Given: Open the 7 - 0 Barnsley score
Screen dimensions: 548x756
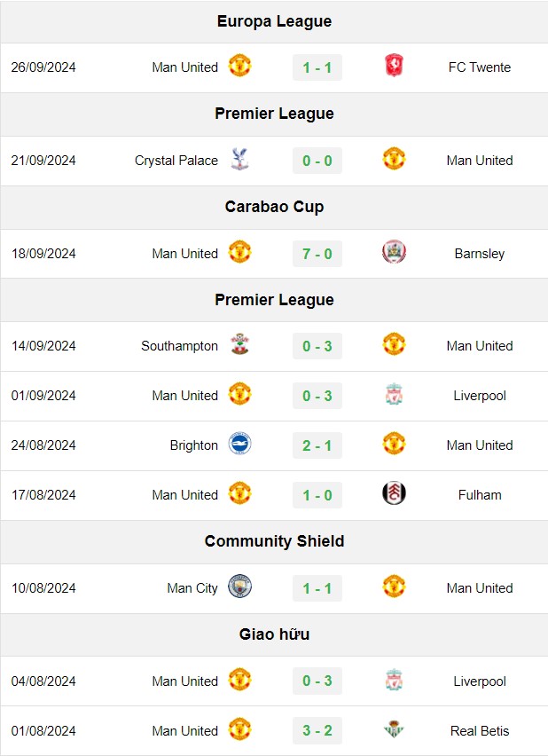Looking at the screenshot, I should (x=317, y=254).
